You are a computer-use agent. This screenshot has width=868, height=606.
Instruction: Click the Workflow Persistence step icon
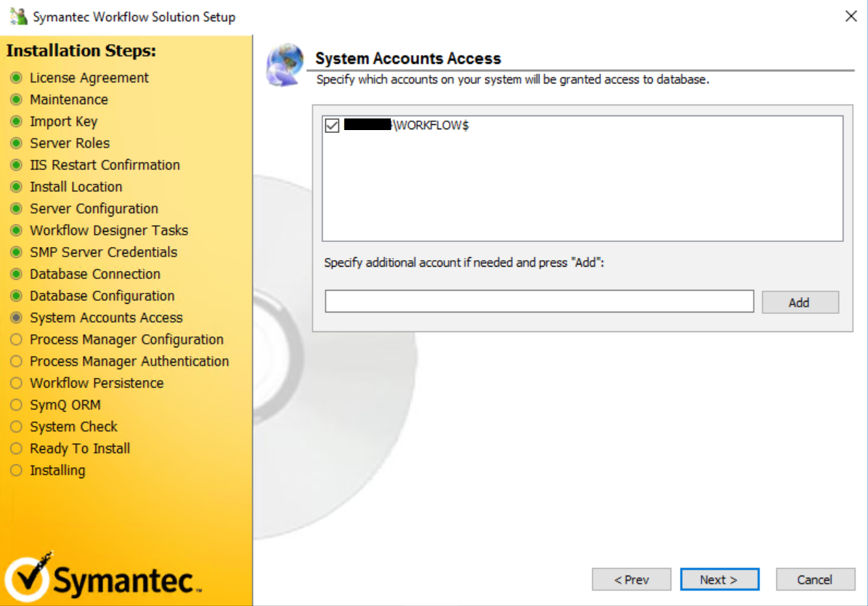(17, 384)
